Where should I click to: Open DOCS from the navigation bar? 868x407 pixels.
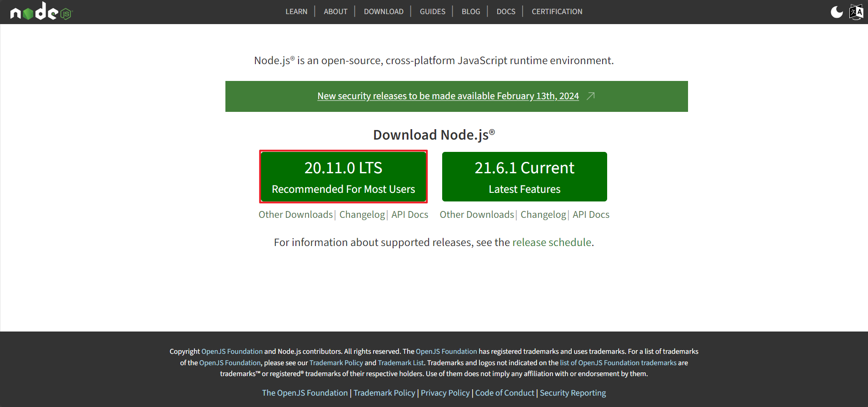tap(506, 12)
